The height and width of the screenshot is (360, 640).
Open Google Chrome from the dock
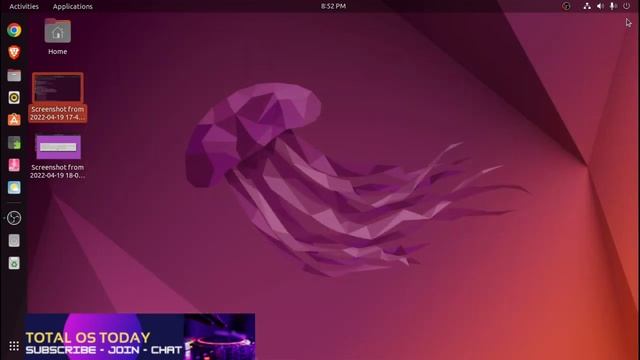tap(14, 30)
